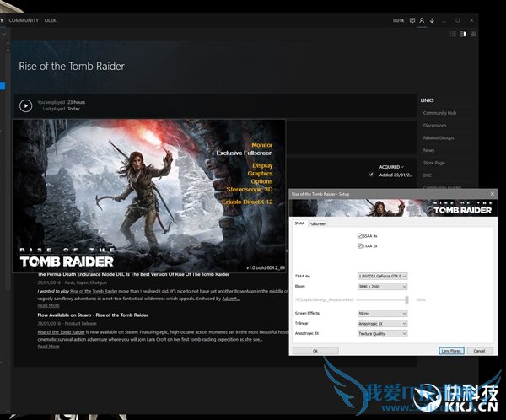
Task: Open Options in the game launcher
Action: pos(261,181)
